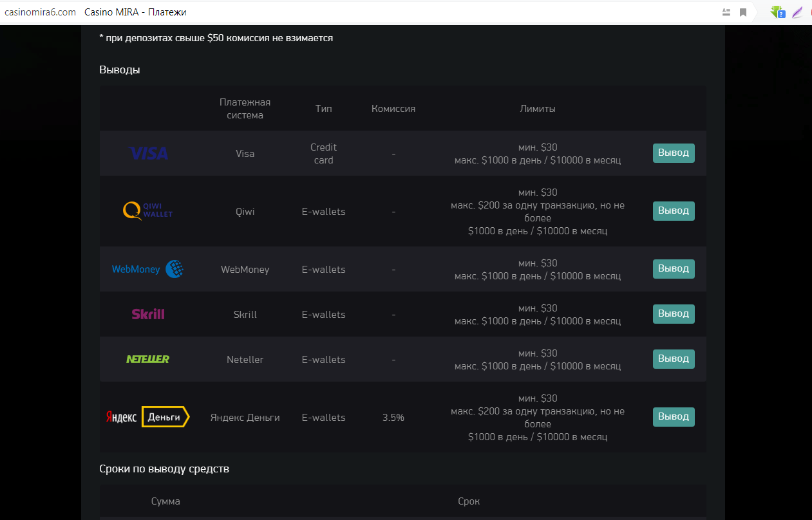This screenshot has height=520, width=812.
Task: Click Вывод in the Qiwi row
Action: [x=674, y=211]
